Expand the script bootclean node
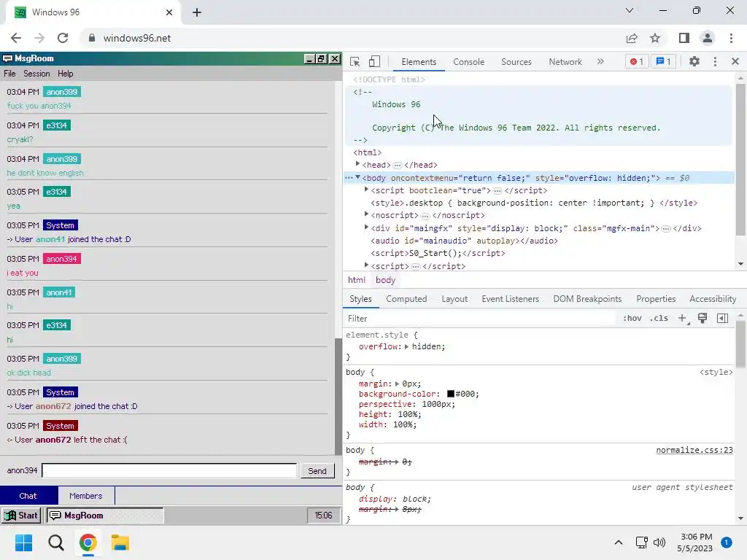Image resolution: width=747 pixels, height=560 pixels. coord(366,190)
